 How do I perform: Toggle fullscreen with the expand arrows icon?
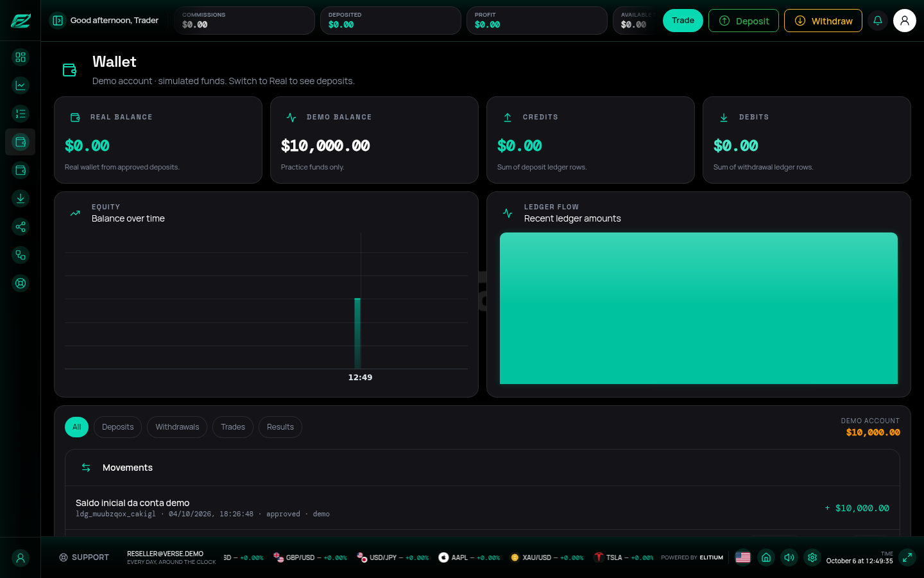[907, 557]
